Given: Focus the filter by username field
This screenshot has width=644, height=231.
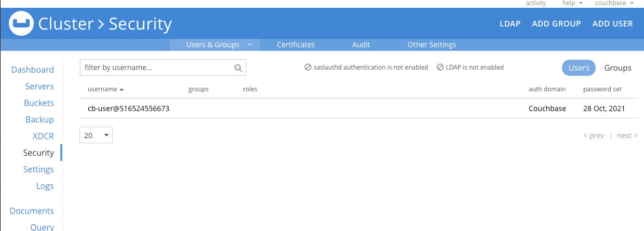Looking at the screenshot, I should point(163,67).
